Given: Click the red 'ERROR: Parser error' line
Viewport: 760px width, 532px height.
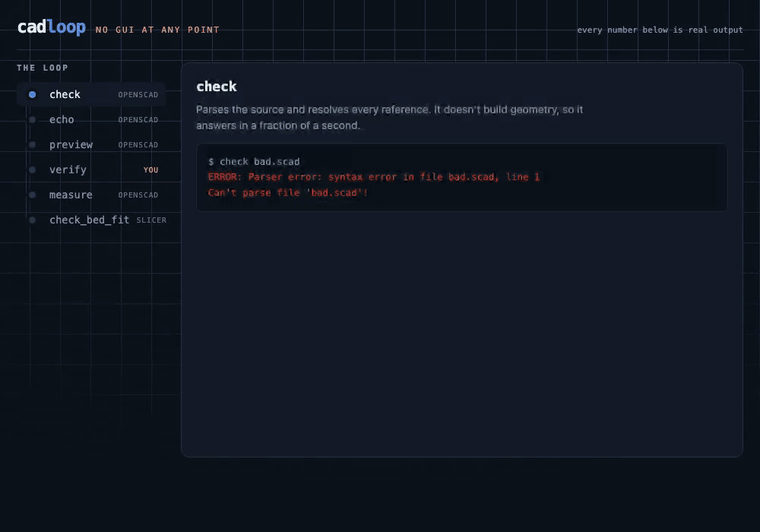Looking at the screenshot, I should [374, 177].
